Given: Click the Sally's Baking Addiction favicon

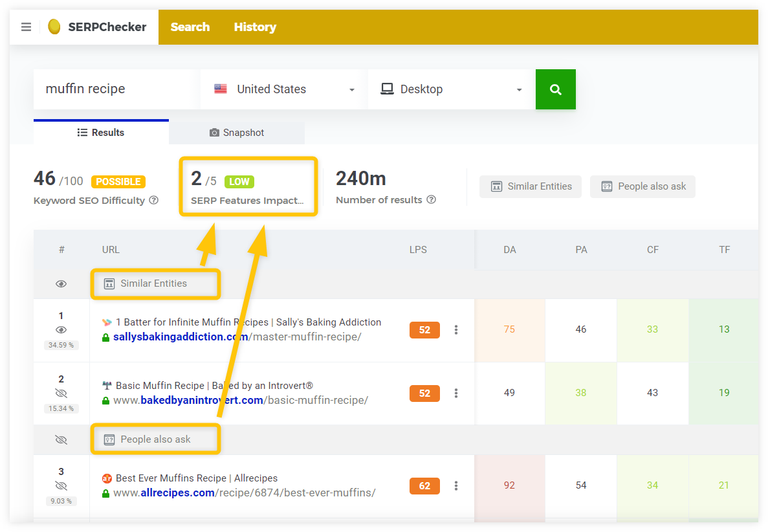Looking at the screenshot, I should point(107,322).
